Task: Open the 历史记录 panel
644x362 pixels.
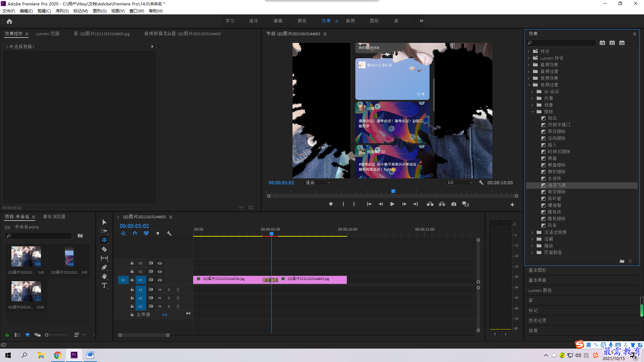Action: (537, 320)
